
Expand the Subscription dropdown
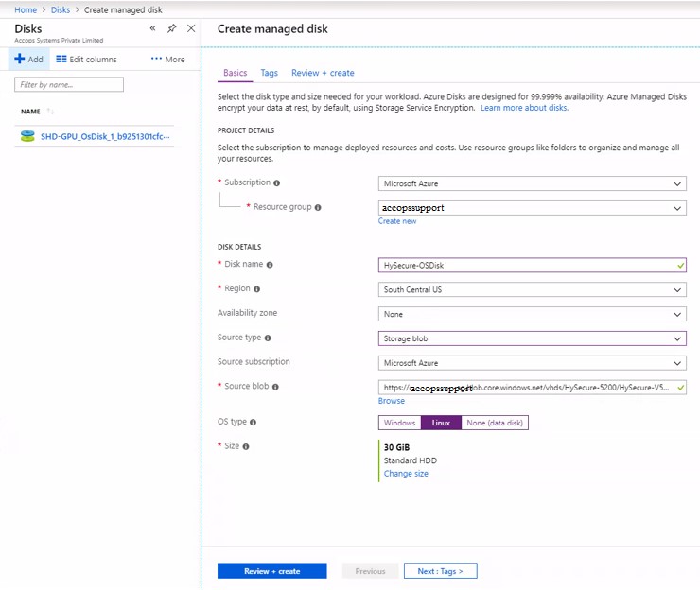coord(533,183)
